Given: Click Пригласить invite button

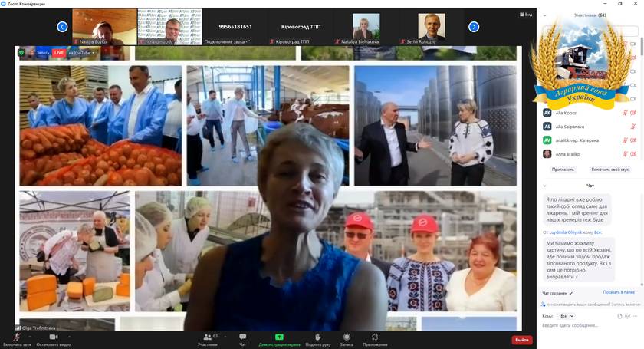Looking at the screenshot, I should [x=563, y=170].
